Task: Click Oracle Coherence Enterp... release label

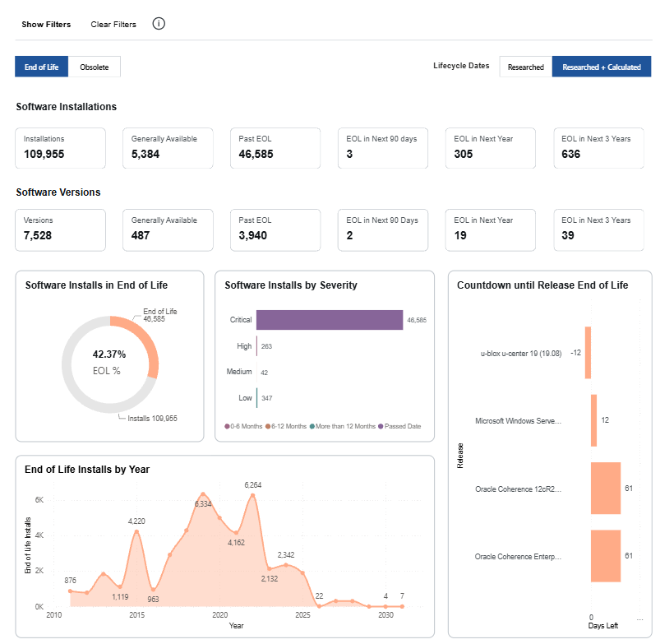Action: pos(518,556)
